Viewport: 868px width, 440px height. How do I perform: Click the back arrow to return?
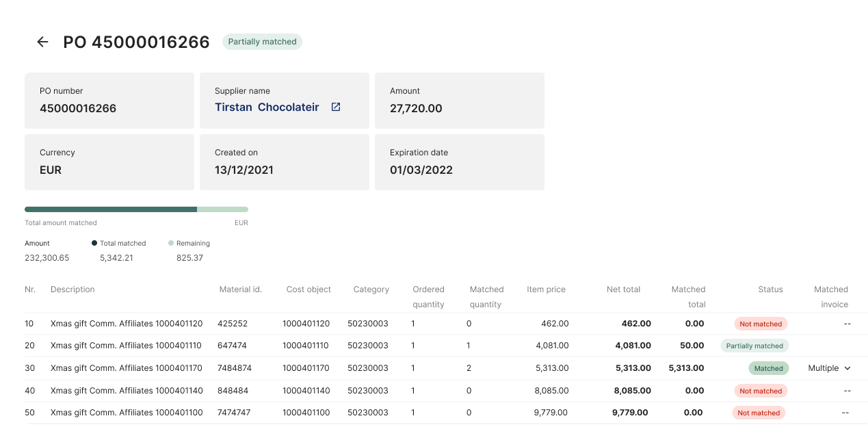[x=42, y=42]
